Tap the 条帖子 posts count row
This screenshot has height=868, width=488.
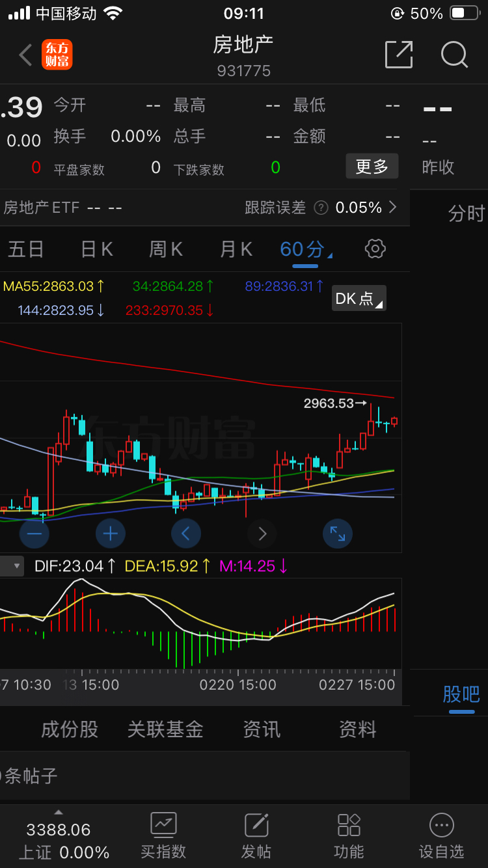coord(204,776)
